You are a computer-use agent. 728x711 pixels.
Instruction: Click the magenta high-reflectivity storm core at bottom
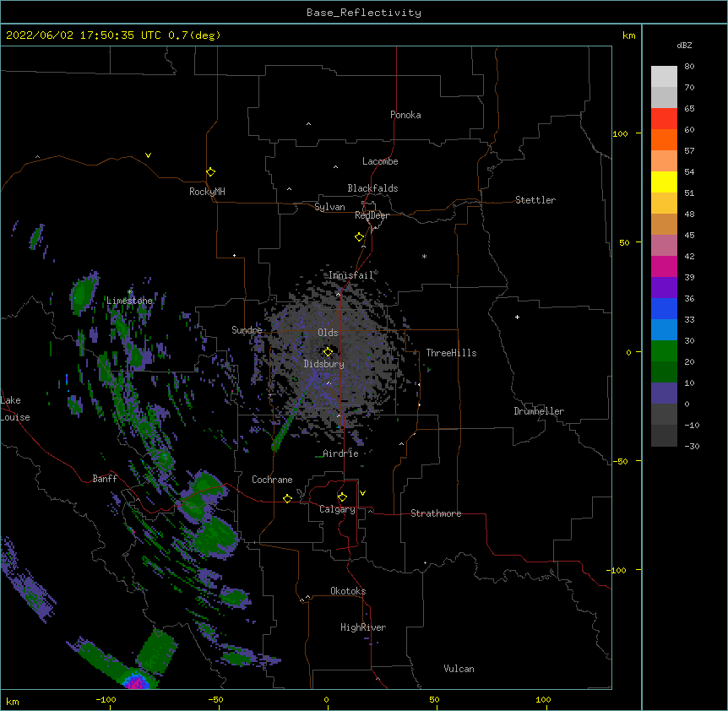click(x=136, y=682)
